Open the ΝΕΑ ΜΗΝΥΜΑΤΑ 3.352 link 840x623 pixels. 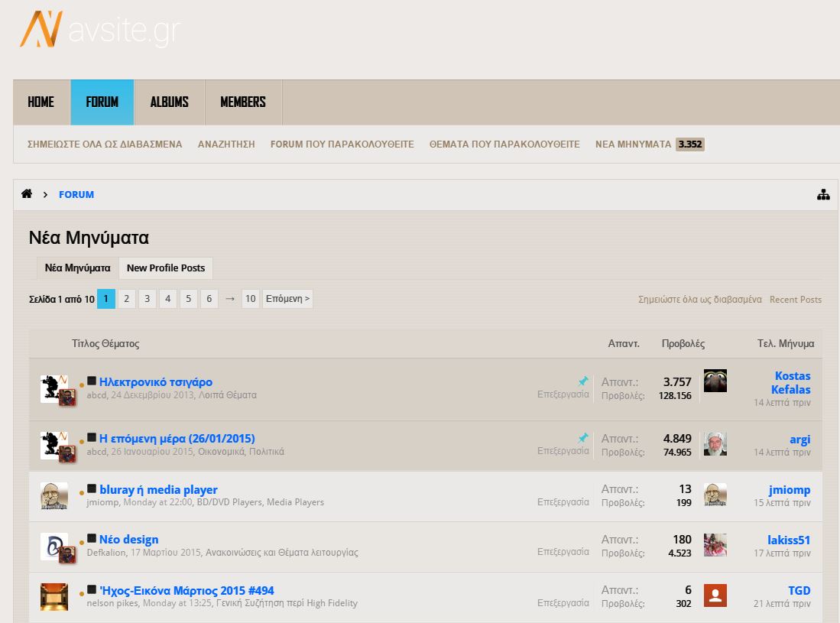pos(649,144)
